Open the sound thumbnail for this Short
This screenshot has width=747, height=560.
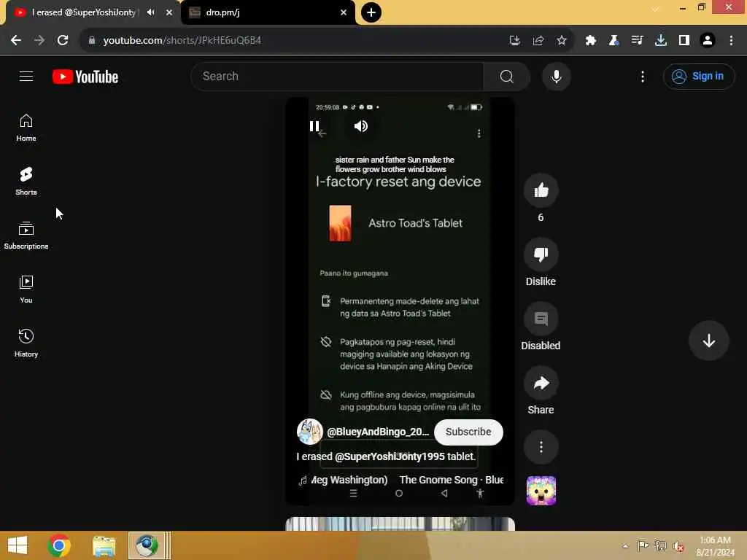[x=541, y=491]
